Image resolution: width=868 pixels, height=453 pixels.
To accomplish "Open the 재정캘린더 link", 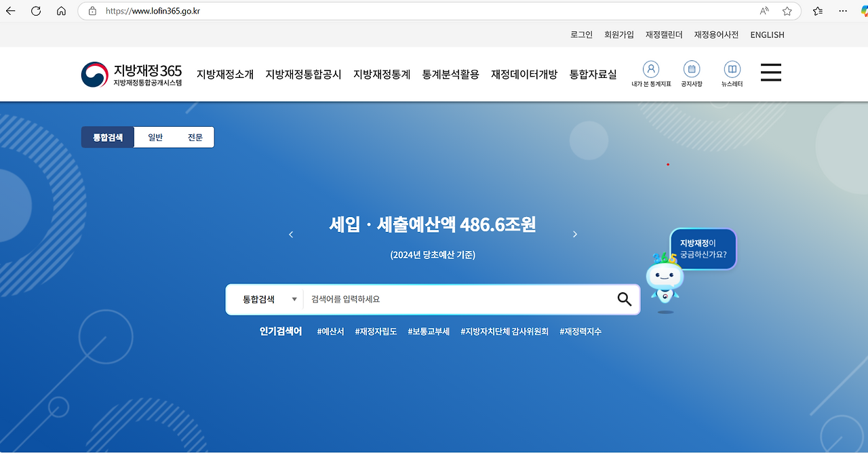I will pos(664,35).
